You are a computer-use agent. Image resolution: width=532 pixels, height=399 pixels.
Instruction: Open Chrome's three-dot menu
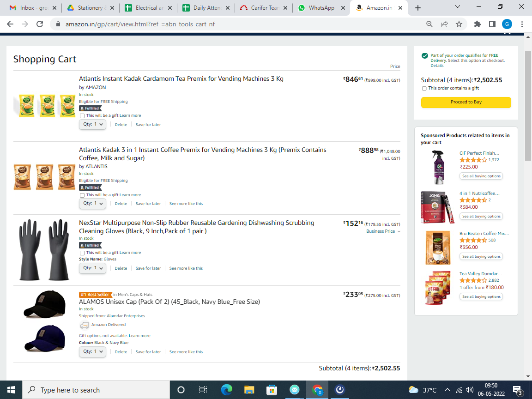pyautogui.click(x=522, y=24)
